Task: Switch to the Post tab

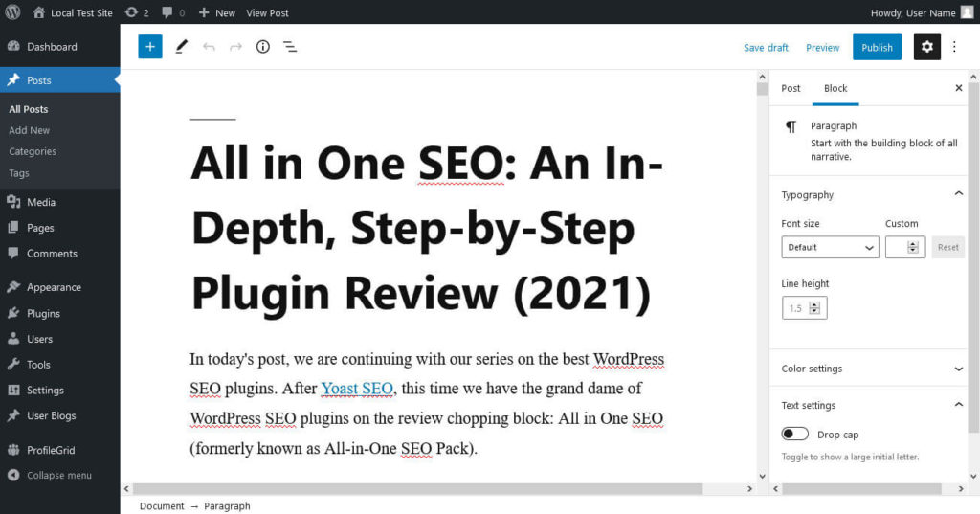Action: [791, 88]
